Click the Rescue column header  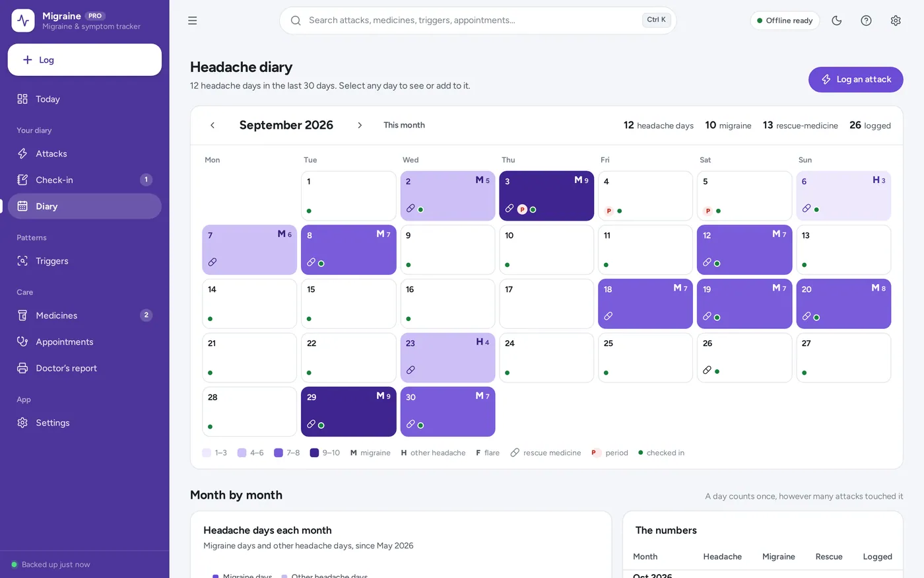click(829, 557)
